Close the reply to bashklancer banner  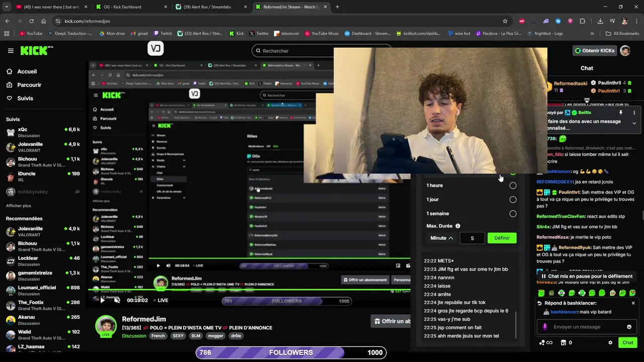633,303
